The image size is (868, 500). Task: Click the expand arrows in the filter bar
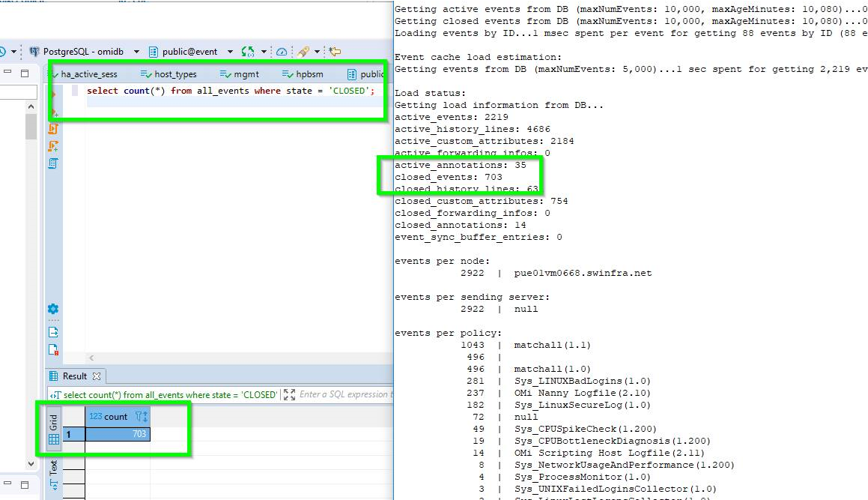(288, 394)
